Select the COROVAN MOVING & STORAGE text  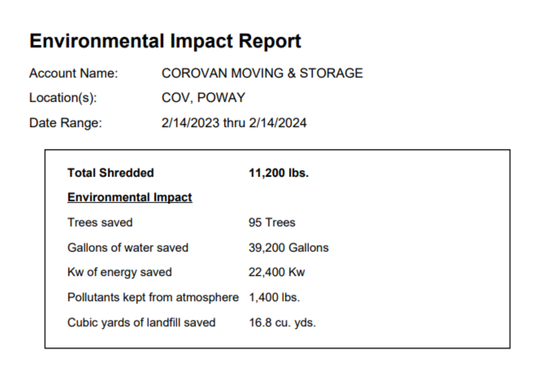coord(262,73)
